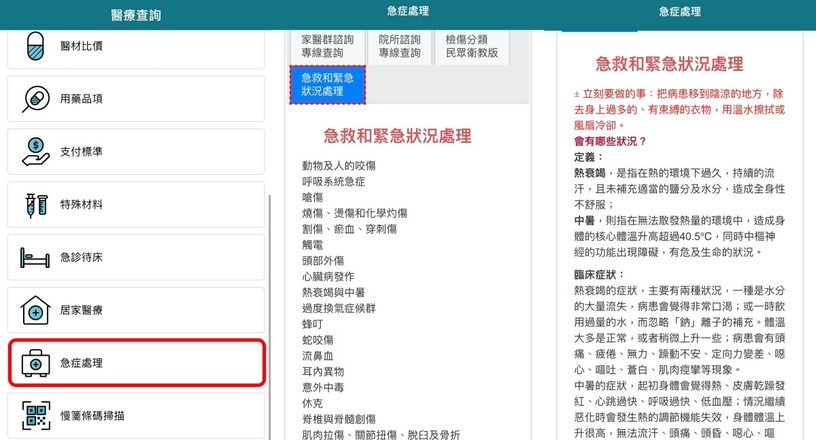816x440 pixels.
Task: Open 慢箋條碼掃描 entry
Action: click(136, 416)
